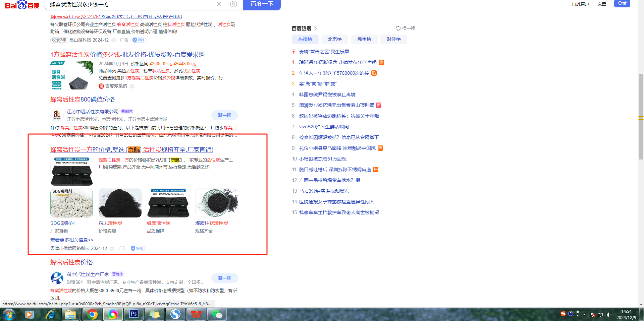Open network status tray icon
Screen dimensions: 644x321
click(x=600, y=315)
